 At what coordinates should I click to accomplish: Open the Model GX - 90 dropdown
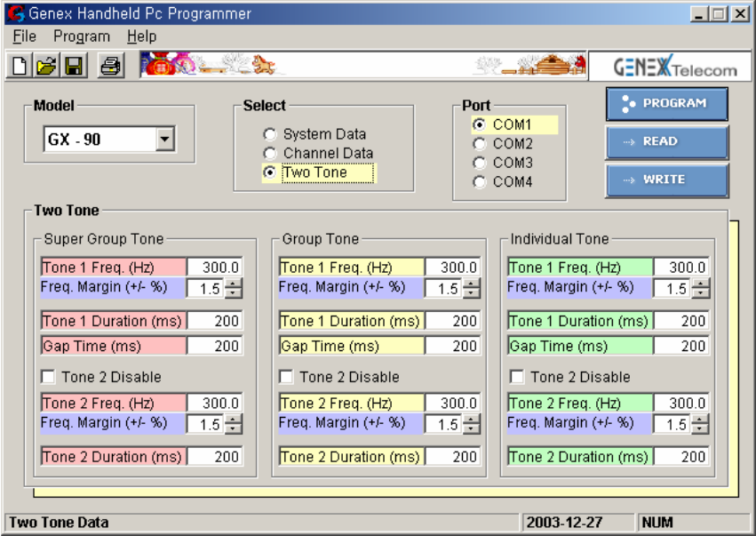pyautogui.click(x=165, y=139)
